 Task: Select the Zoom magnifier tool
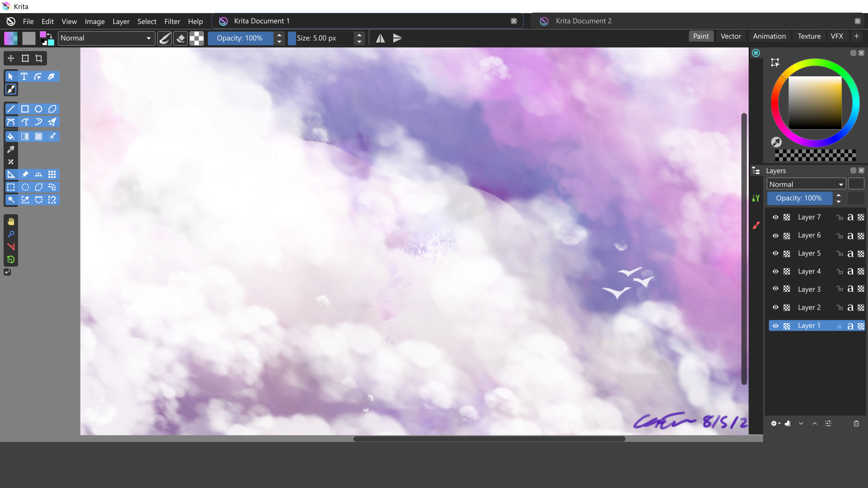pyautogui.click(x=11, y=234)
